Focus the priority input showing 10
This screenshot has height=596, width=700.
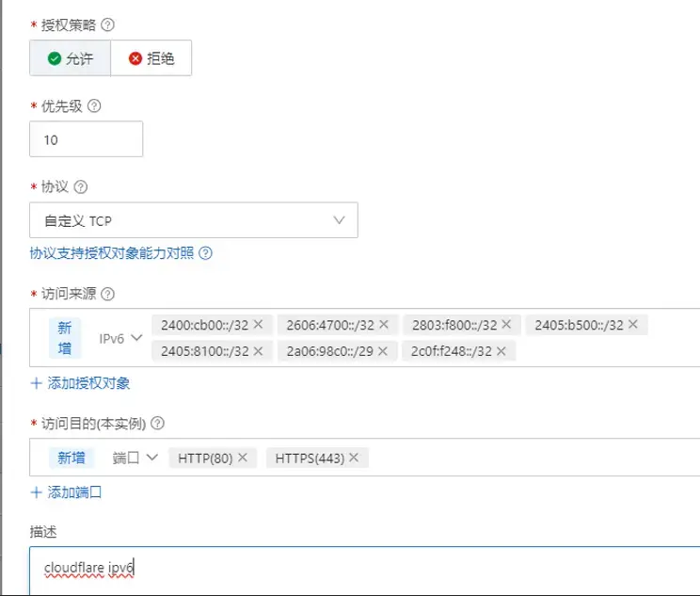click(87, 139)
